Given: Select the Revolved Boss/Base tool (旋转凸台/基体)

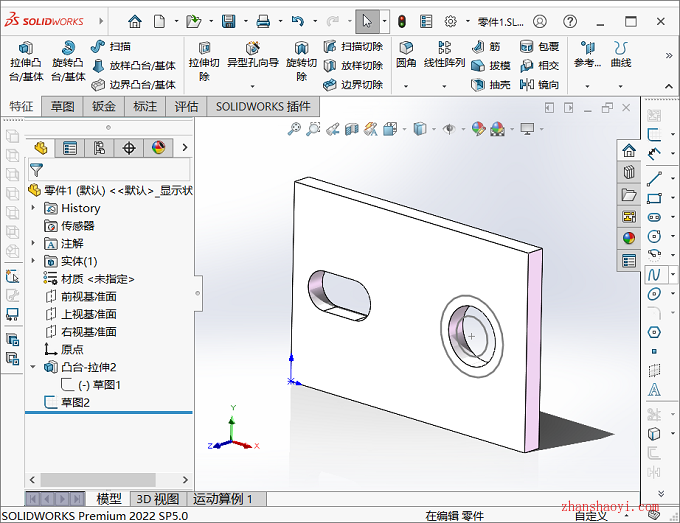Looking at the screenshot, I should [68, 61].
